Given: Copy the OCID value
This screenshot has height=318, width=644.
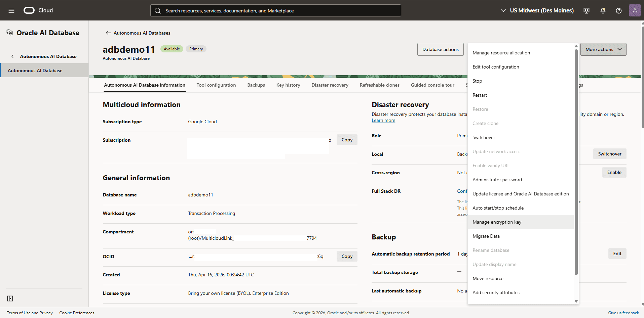Looking at the screenshot, I should pos(347,256).
